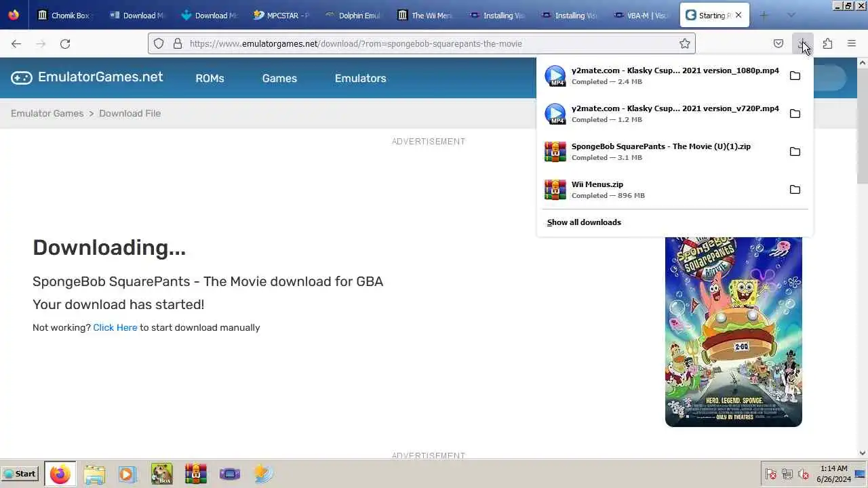The height and width of the screenshot is (488, 868).
Task: Click the MP4 file icon for 1080p video
Action: pyautogui.click(x=555, y=76)
